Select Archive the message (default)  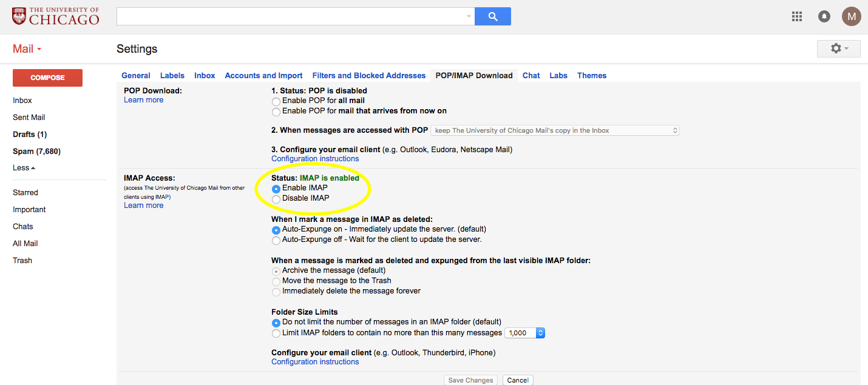click(x=276, y=271)
